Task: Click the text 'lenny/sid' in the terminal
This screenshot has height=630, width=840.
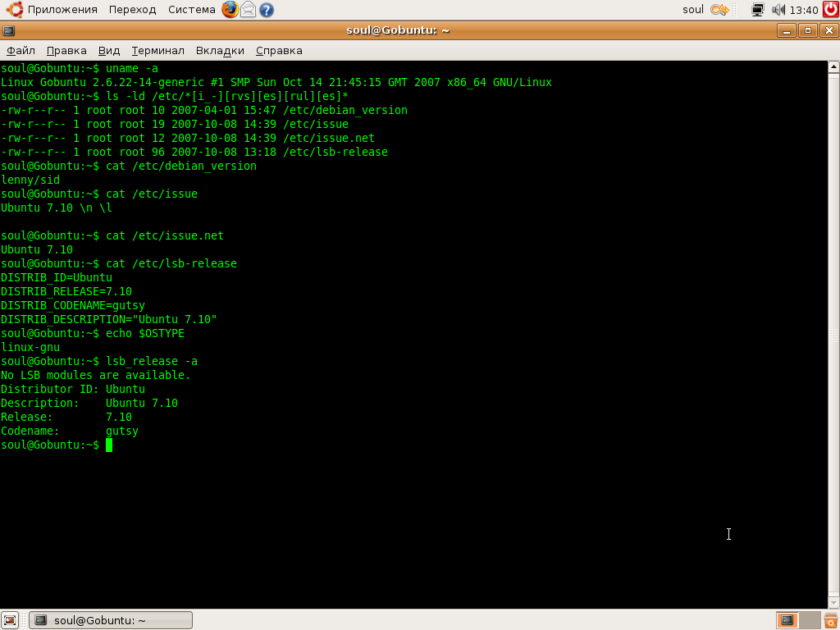Action: pyautogui.click(x=30, y=180)
